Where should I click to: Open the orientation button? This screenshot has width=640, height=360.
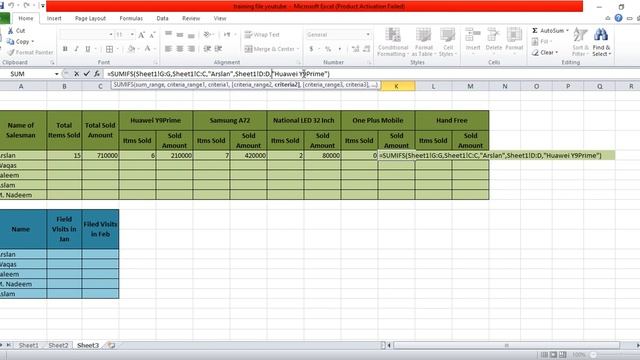click(208, 35)
